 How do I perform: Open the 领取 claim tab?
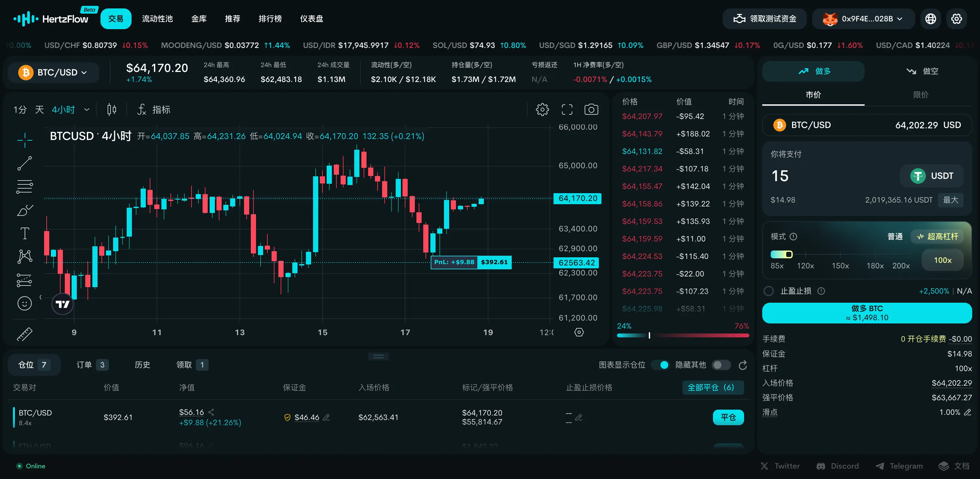[192, 365]
